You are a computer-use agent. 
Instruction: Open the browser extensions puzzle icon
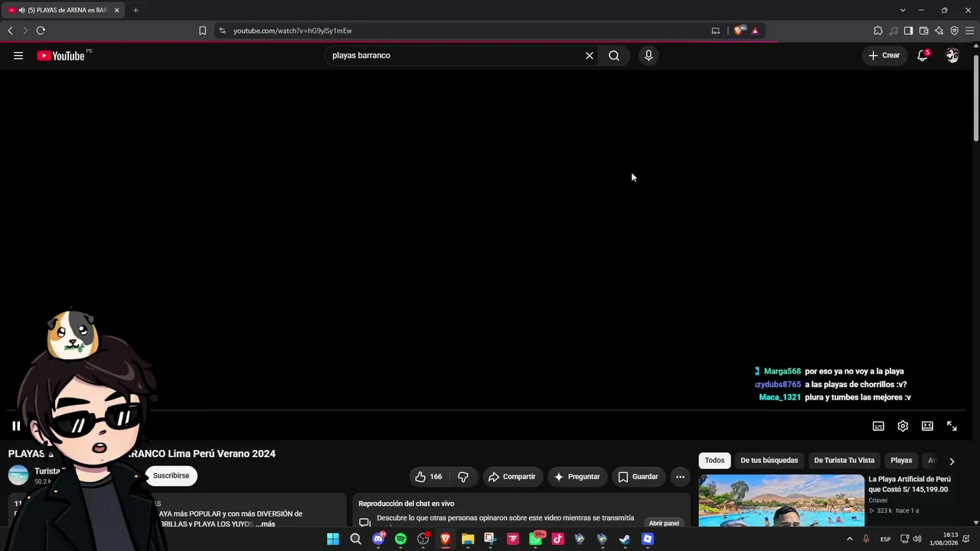pos(878,31)
